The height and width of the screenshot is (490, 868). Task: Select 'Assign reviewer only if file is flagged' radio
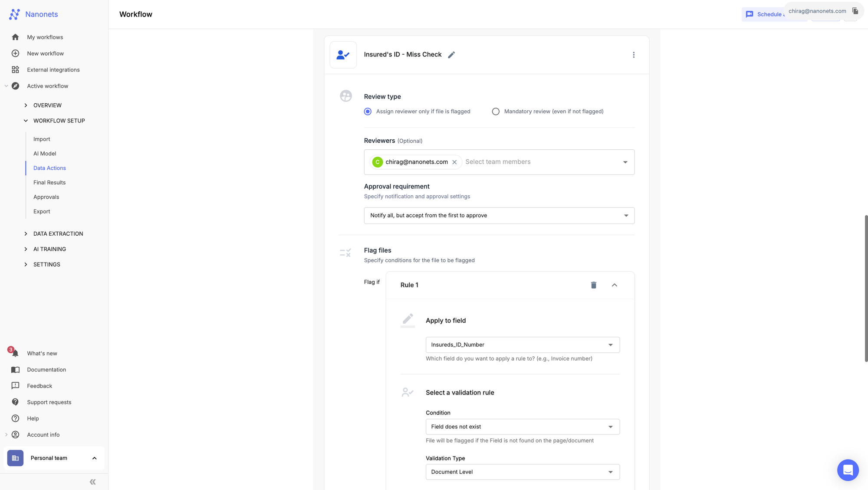[368, 112]
